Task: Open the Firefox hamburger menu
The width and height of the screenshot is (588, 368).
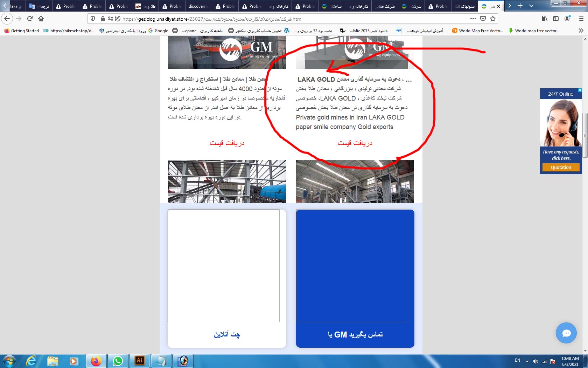Action: coord(581,19)
